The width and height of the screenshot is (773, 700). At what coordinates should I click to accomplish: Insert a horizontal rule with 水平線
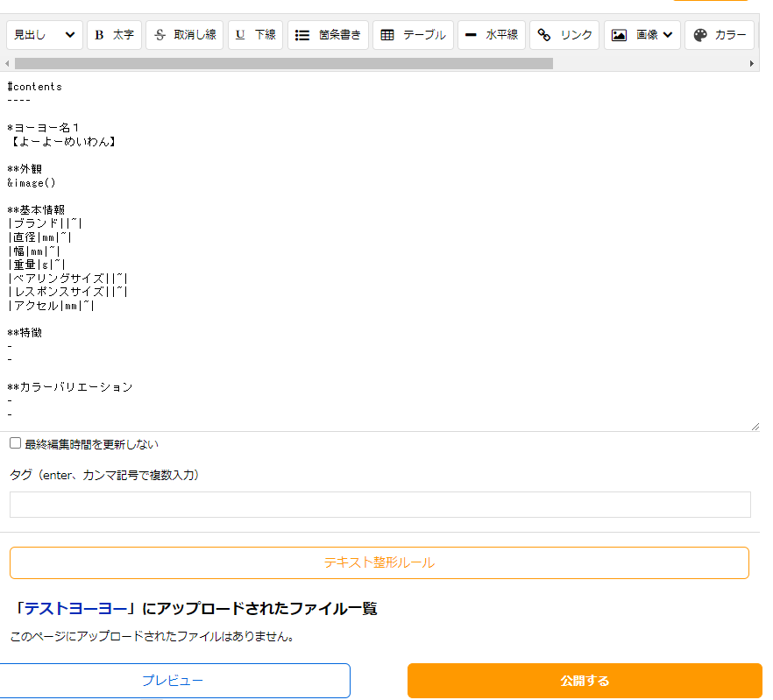click(x=492, y=35)
